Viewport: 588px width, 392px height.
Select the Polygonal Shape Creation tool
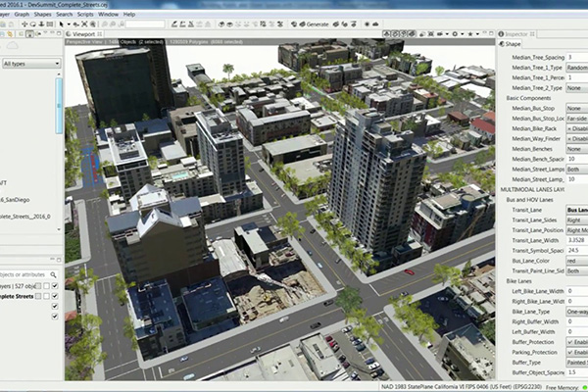pyautogui.click(x=174, y=24)
